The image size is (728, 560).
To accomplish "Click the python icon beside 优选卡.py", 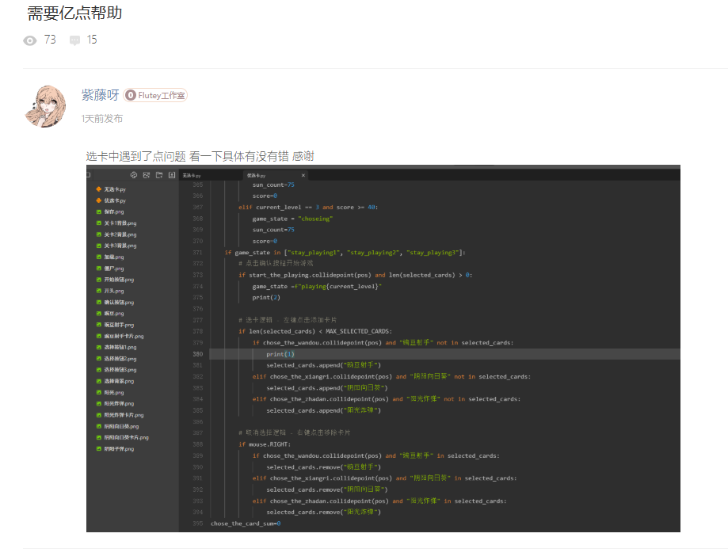I will pos(98,201).
